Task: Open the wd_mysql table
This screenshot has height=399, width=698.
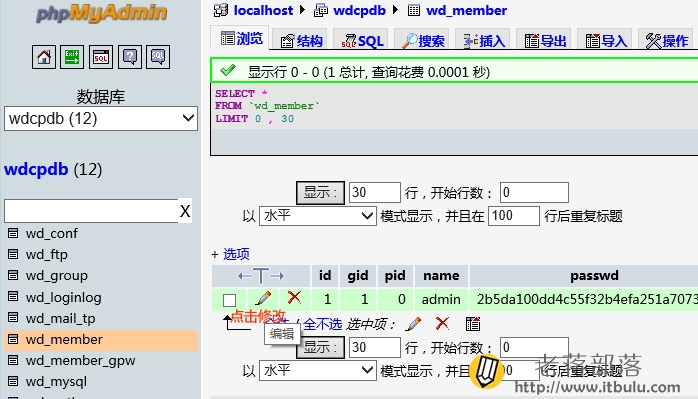Action: (56, 382)
